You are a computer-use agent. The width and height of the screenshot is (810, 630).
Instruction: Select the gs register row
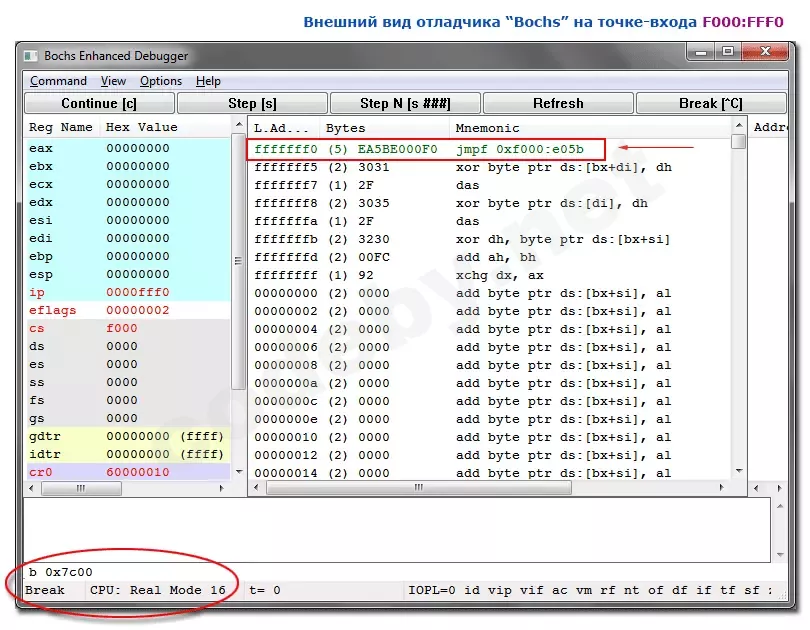click(127, 419)
